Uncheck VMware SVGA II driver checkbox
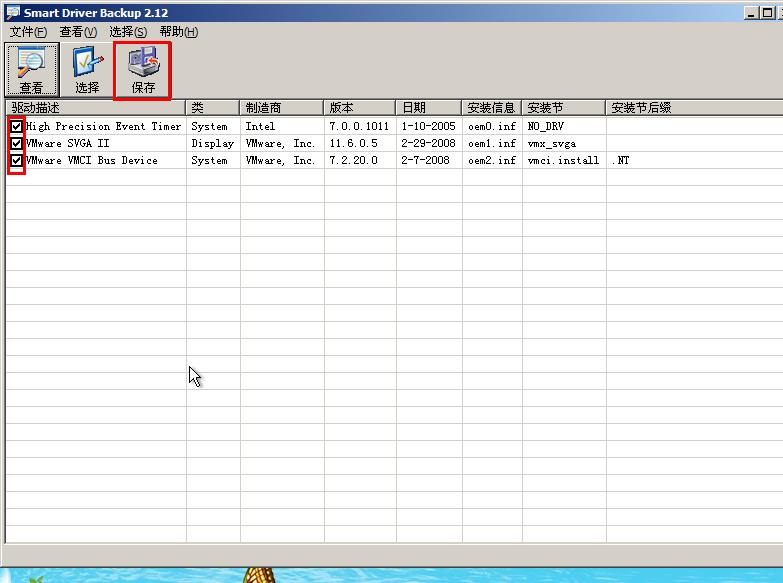783x583 pixels. [16, 144]
